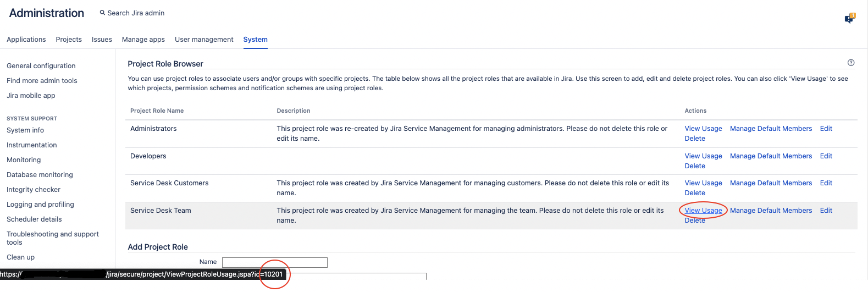Open Database monitoring page
The width and height of the screenshot is (868, 292).
[x=40, y=175]
